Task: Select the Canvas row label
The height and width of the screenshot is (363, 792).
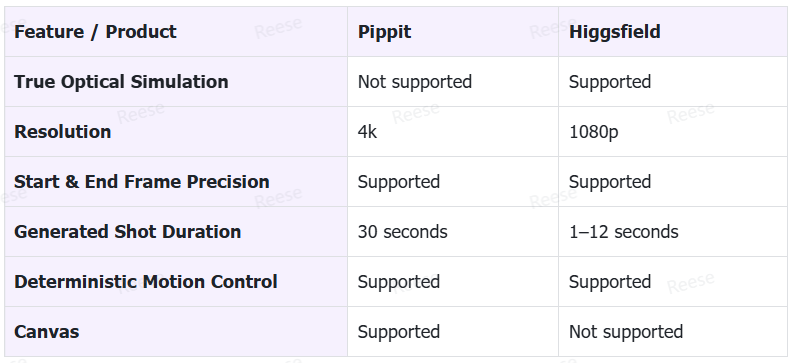Action: (46, 332)
